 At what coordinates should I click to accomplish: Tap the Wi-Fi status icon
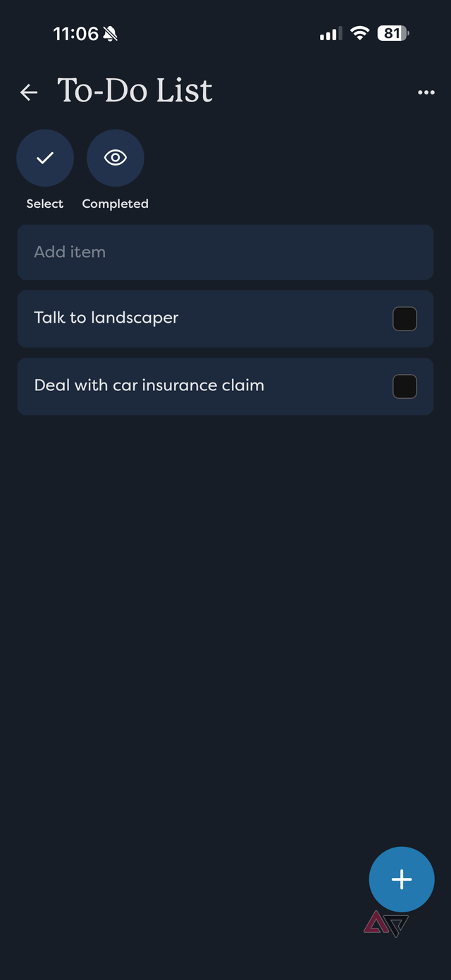click(x=360, y=33)
